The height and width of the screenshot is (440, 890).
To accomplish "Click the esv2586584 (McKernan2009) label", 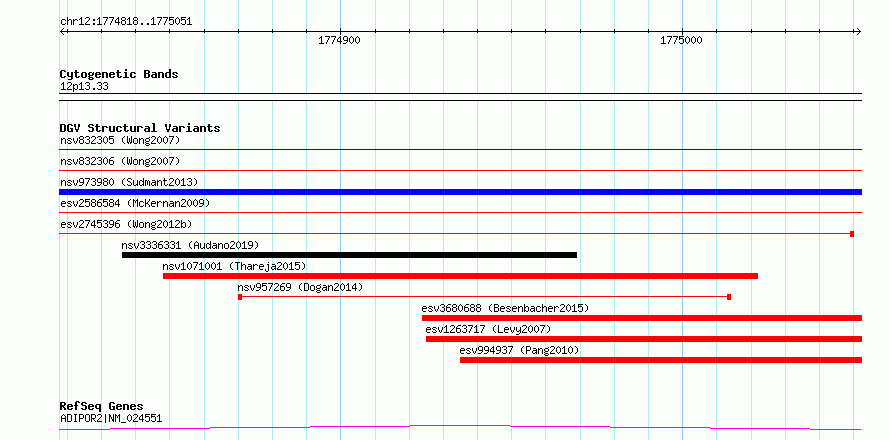I will click(135, 203).
